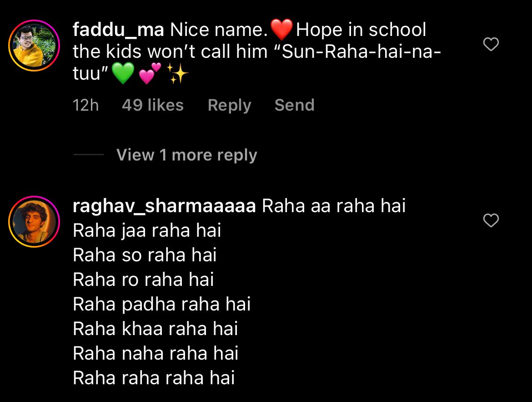Screen dimensions: 532x402
Task: View the 49 likes list
Action: (153, 105)
